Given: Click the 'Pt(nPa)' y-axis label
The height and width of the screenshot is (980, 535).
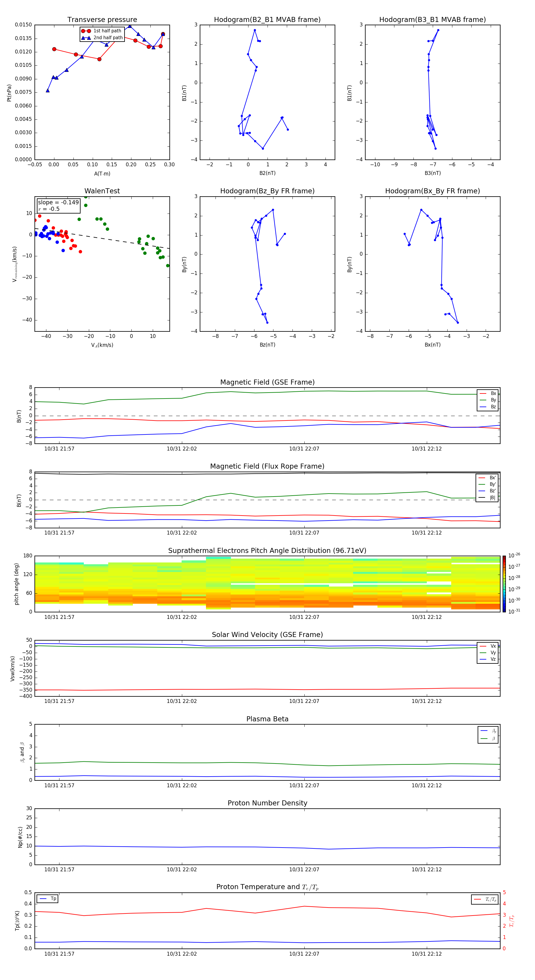Looking at the screenshot, I should (9, 93).
